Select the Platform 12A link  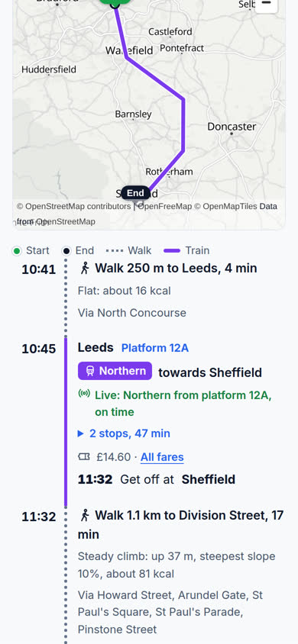coord(155,348)
